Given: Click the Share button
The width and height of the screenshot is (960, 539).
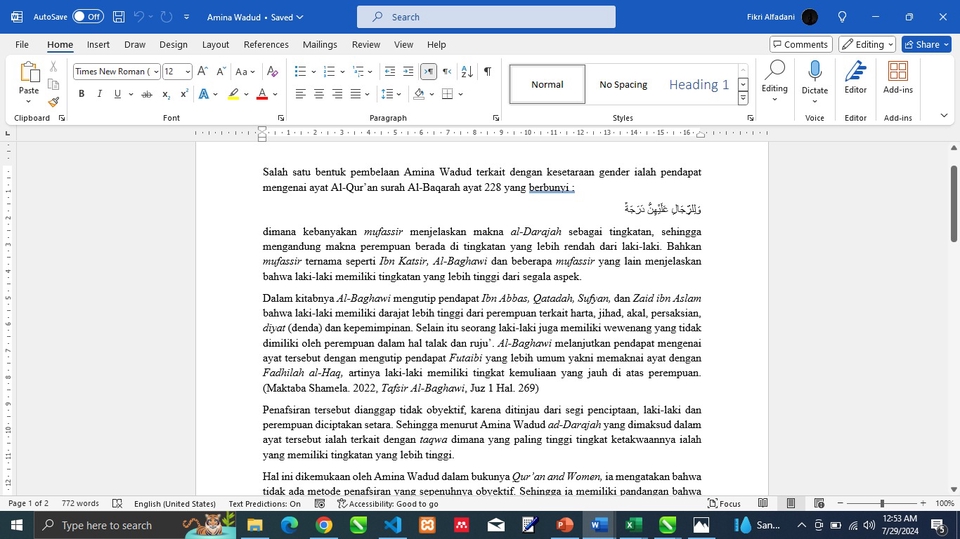Looking at the screenshot, I should click(x=926, y=45).
